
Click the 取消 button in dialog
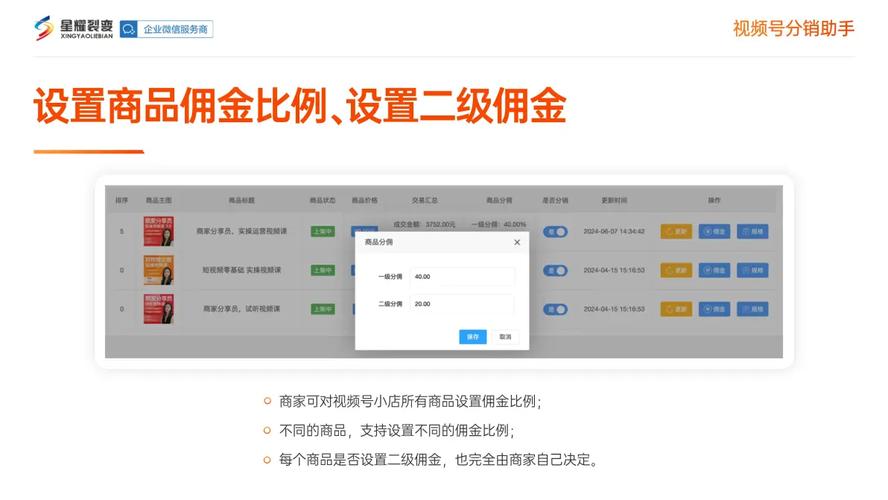[505, 337]
